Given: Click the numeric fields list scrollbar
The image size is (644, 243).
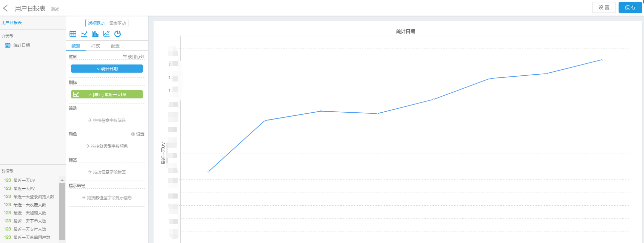Looking at the screenshot, I should tap(62, 210).
